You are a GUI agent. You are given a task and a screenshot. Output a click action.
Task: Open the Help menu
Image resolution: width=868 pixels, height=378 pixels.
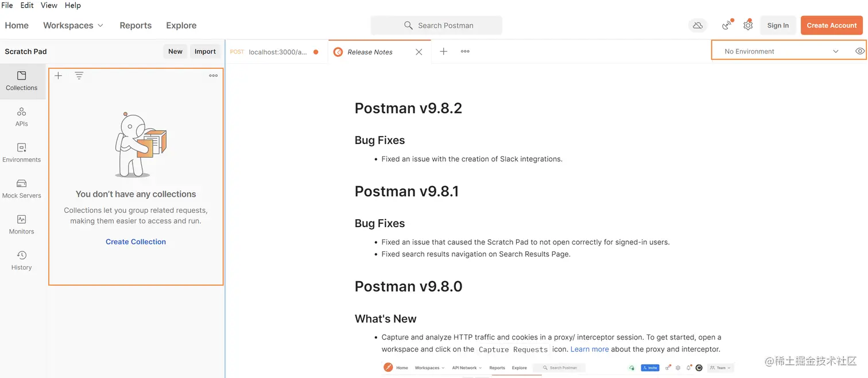73,5
